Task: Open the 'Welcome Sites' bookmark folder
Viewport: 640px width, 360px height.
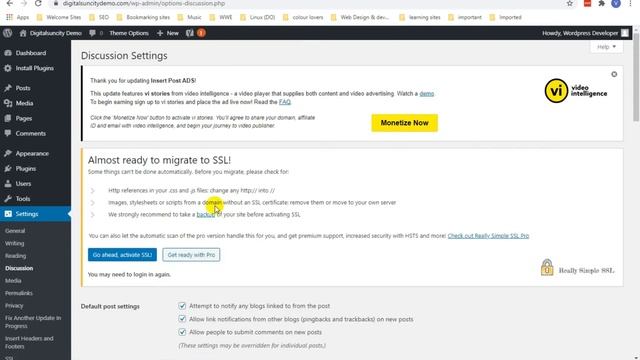Action: (x=59, y=18)
